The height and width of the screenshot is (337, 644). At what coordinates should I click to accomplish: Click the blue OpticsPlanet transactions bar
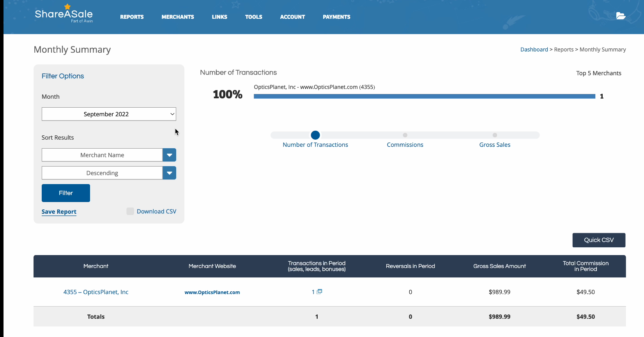point(425,96)
